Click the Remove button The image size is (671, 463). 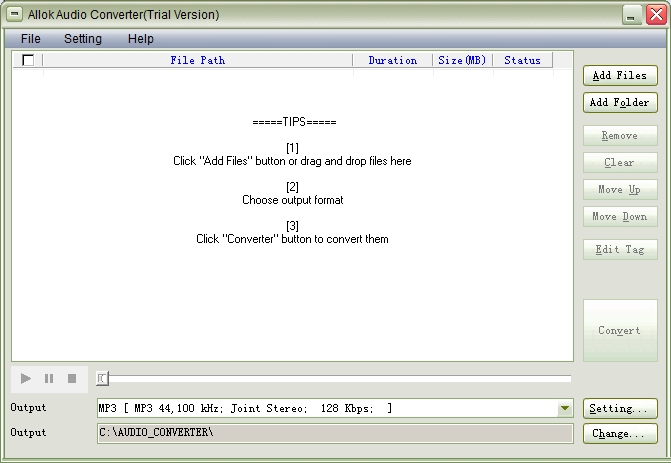(x=620, y=136)
